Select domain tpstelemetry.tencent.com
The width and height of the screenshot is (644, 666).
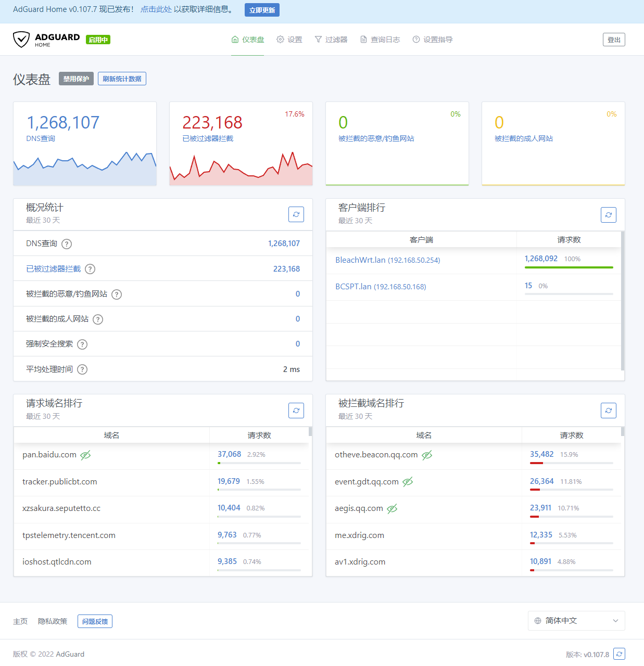pos(69,535)
